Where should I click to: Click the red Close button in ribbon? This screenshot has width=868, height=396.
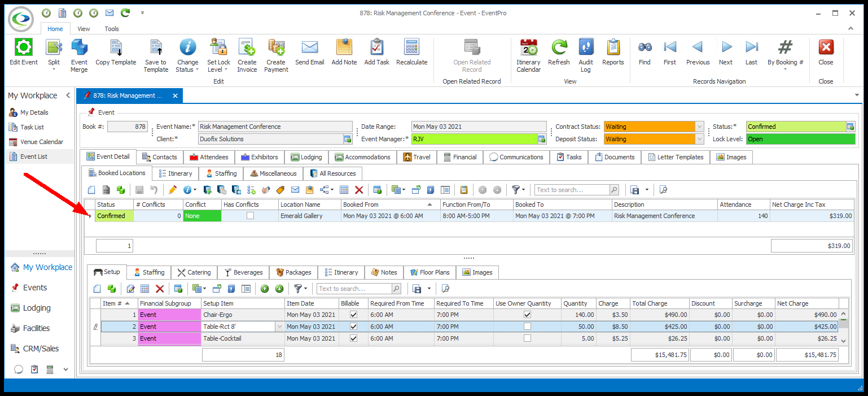point(826,53)
